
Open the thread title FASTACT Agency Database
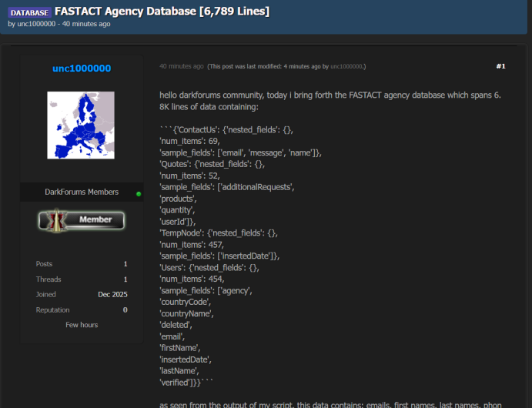tap(162, 12)
